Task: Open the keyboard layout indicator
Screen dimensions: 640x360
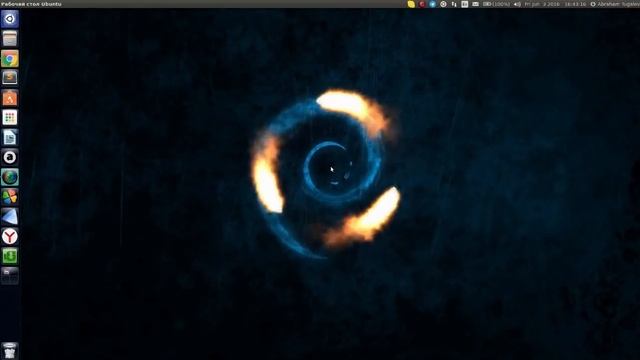Action: pyautogui.click(x=464, y=4)
